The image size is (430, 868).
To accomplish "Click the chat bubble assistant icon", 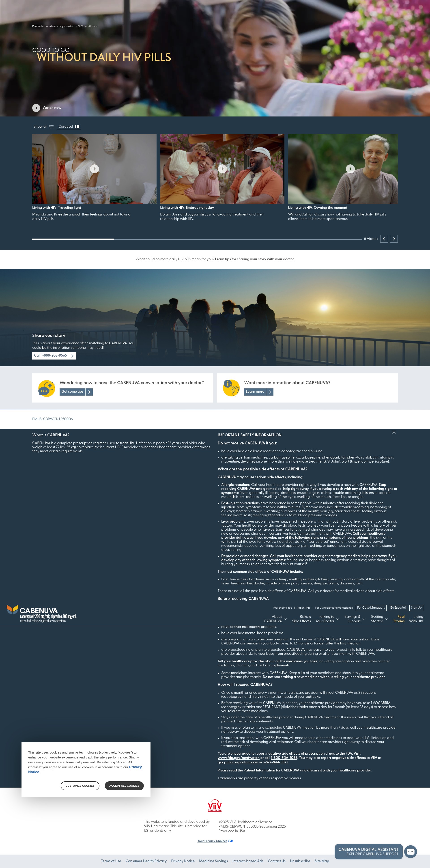I will click(x=411, y=851).
